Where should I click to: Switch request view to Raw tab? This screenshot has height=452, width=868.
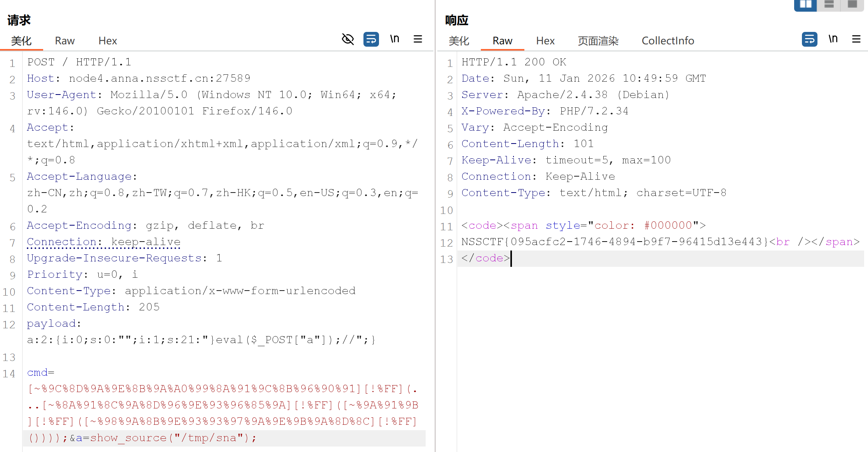coord(65,41)
